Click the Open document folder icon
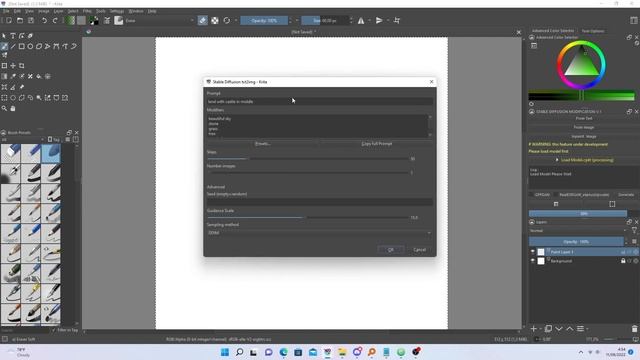Screen dimensions: 640x360 pos(20,20)
